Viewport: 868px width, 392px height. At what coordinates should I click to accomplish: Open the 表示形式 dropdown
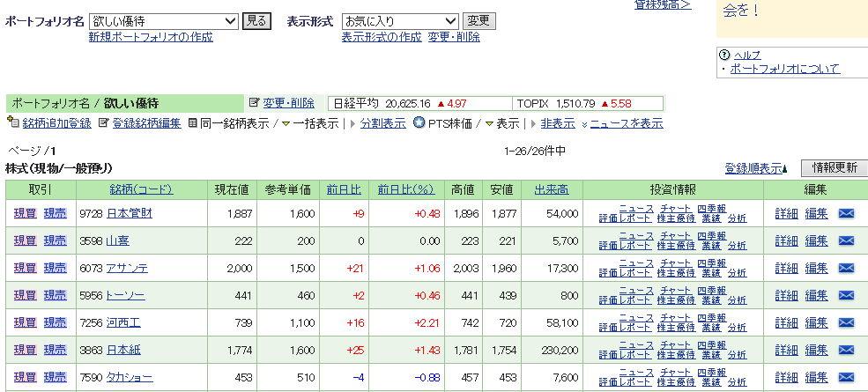point(400,22)
